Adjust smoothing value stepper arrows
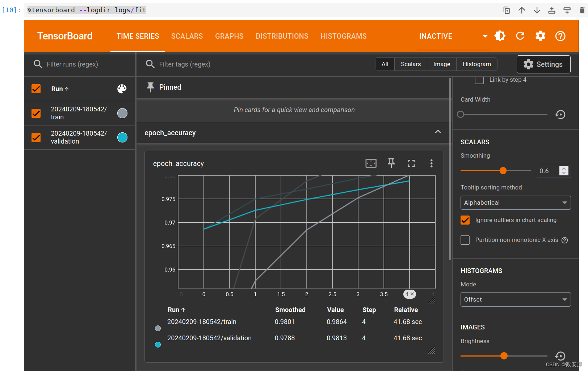Viewport: 588px width, 371px height. [x=564, y=171]
